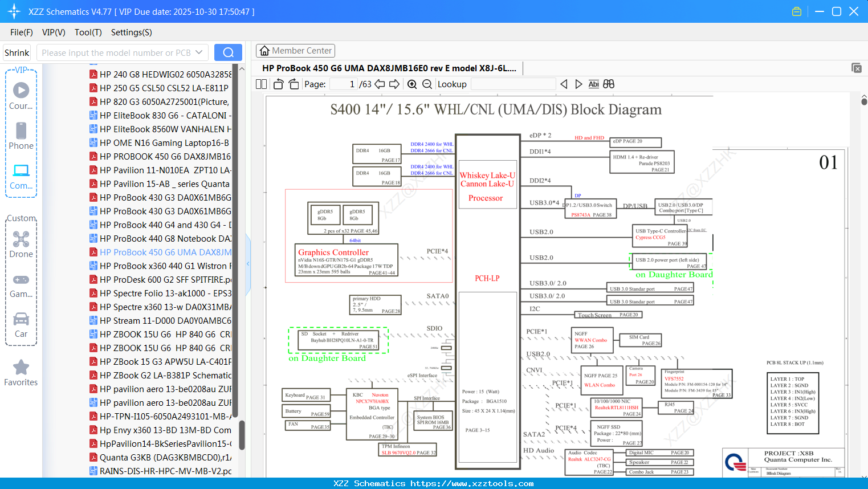Open HP EliteBook 8560W VANHALEN file

160,129
